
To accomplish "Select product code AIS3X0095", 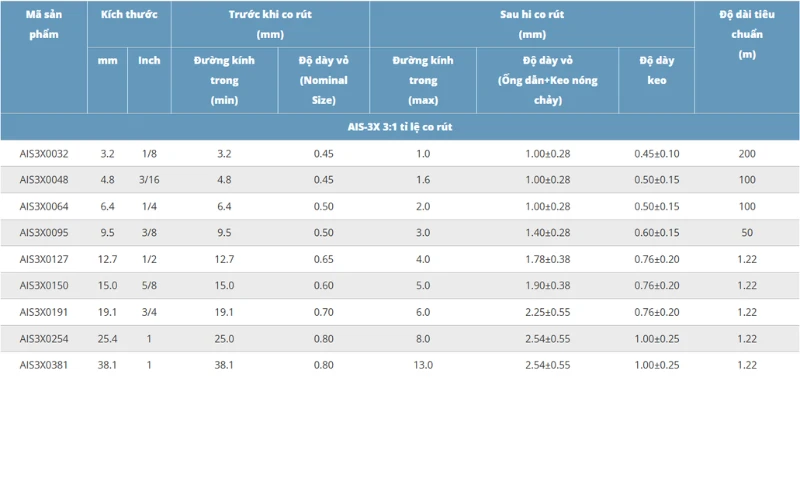I will [x=44, y=233].
